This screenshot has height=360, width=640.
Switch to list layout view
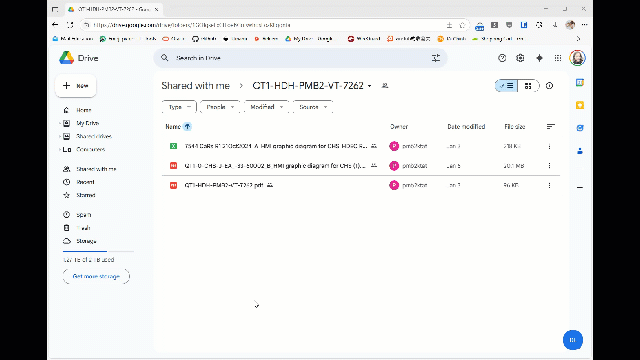click(x=507, y=86)
